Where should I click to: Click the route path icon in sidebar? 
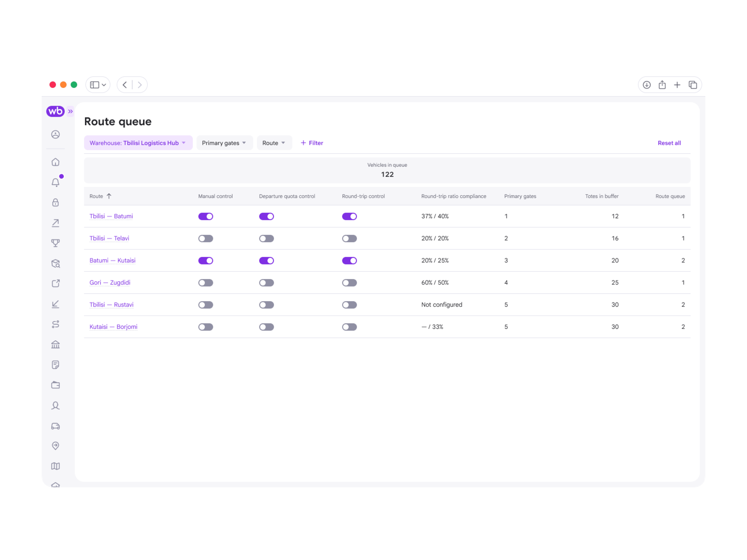click(x=55, y=324)
